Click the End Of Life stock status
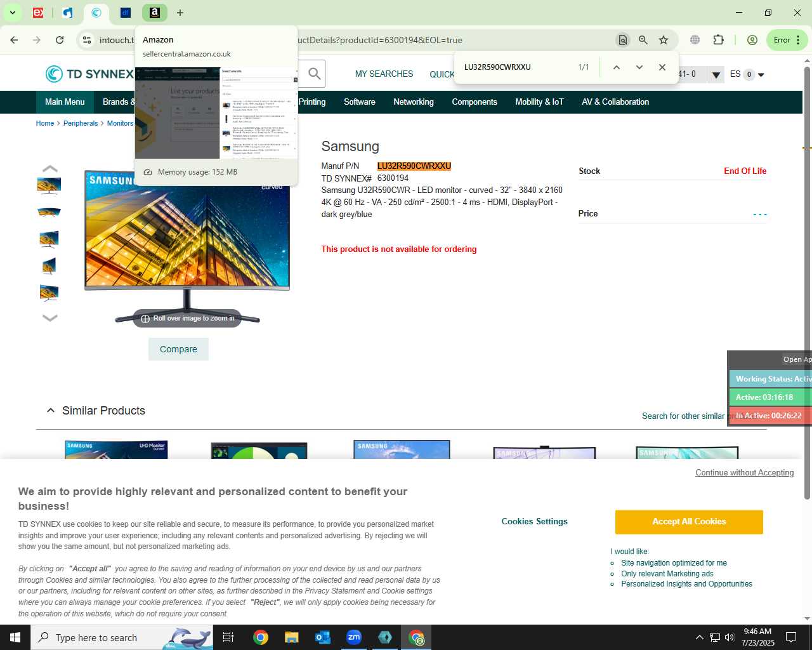The height and width of the screenshot is (650, 812). tap(745, 171)
